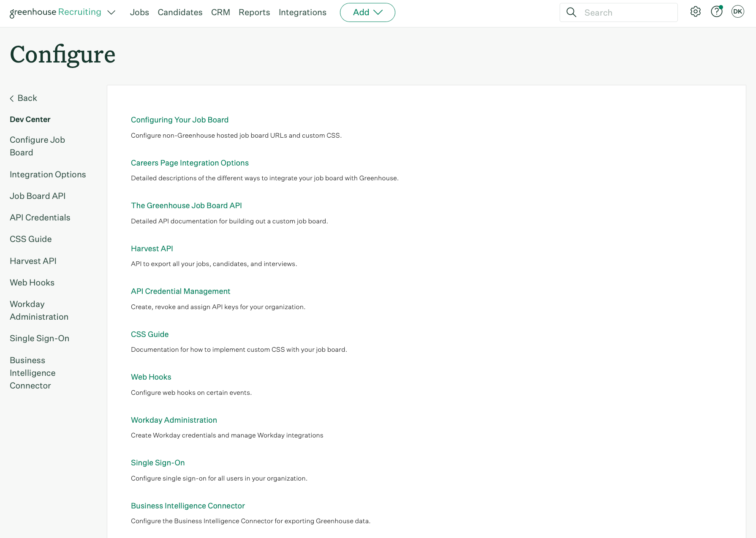
Task: Open the Candidates menu
Action: (x=180, y=12)
